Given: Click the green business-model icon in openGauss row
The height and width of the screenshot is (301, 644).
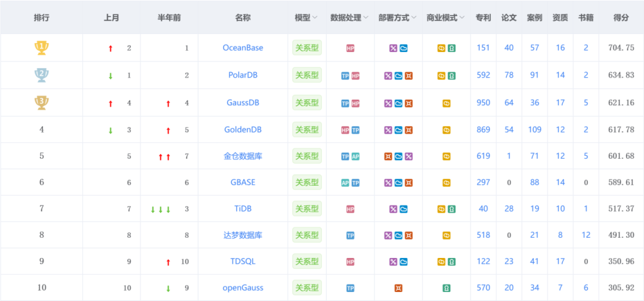Looking at the screenshot, I should pos(447,288).
